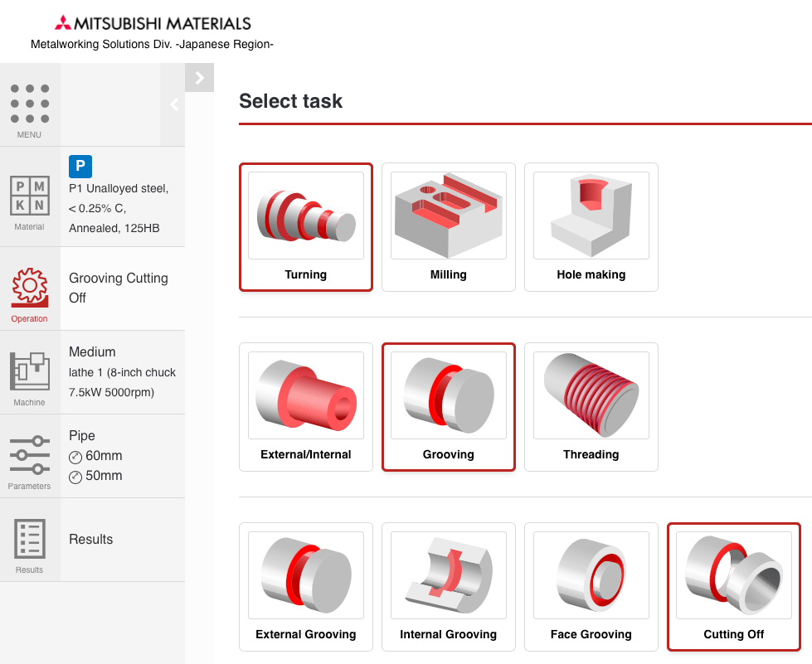Pick the External Grooving option

305,587
